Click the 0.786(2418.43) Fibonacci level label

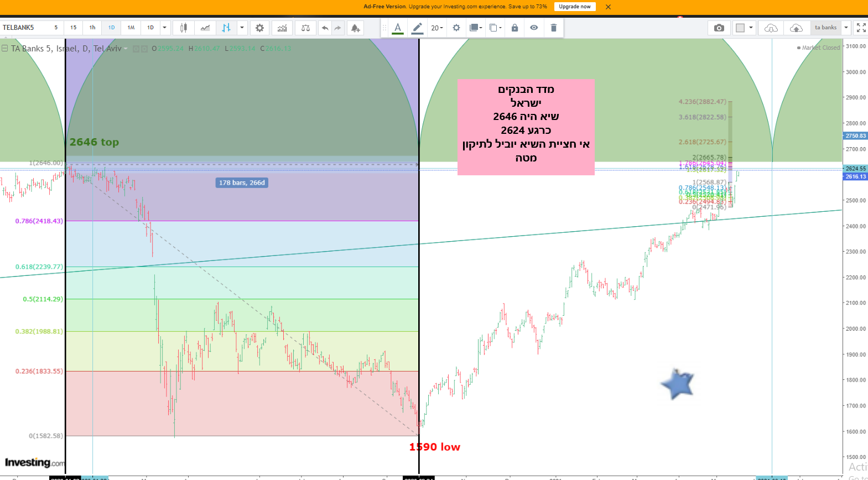(x=39, y=221)
